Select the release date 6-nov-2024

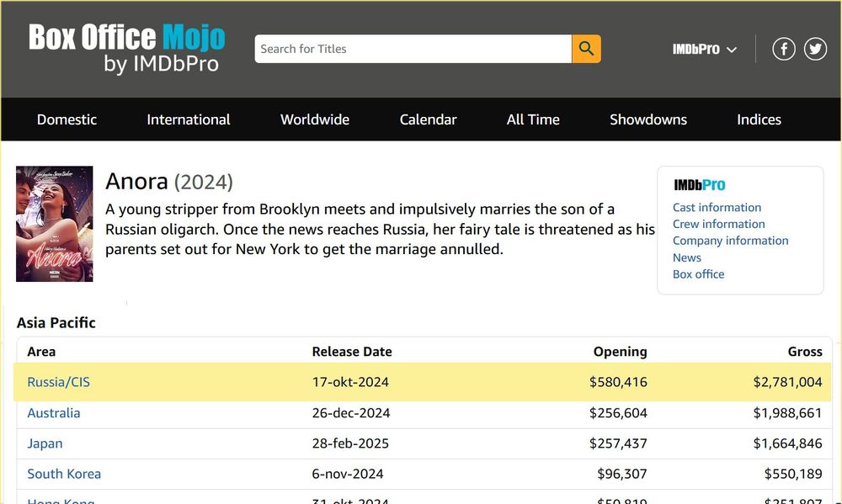click(348, 474)
